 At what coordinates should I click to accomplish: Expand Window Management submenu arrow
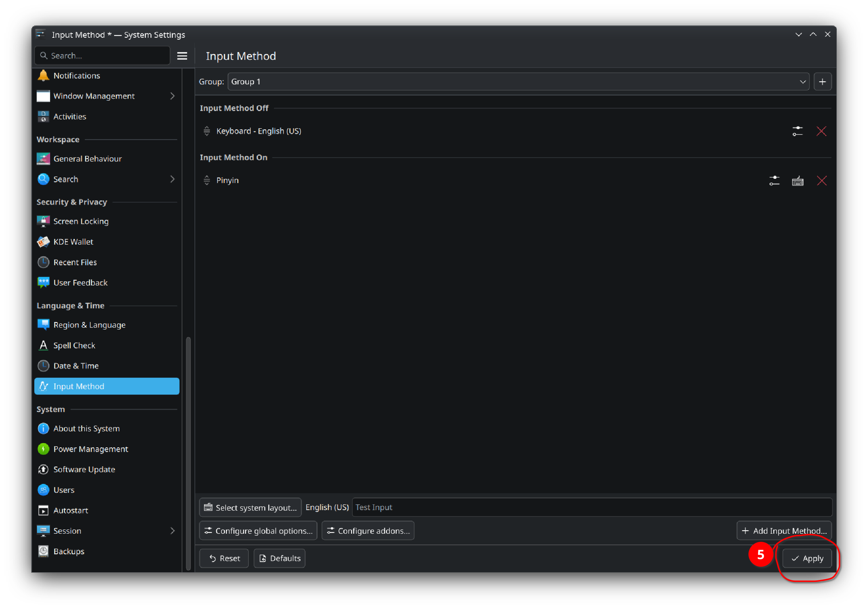(172, 96)
